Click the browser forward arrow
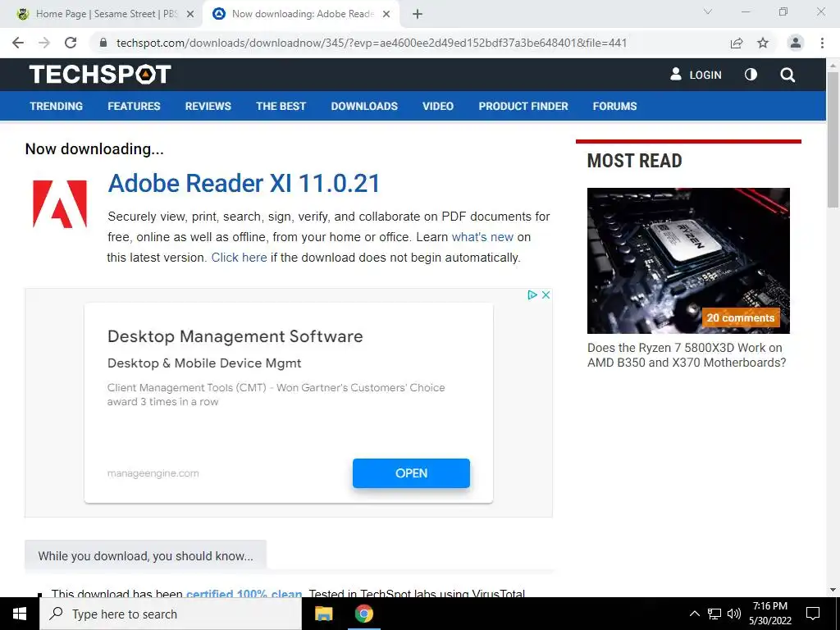 pyautogui.click(x=44, y=43)
